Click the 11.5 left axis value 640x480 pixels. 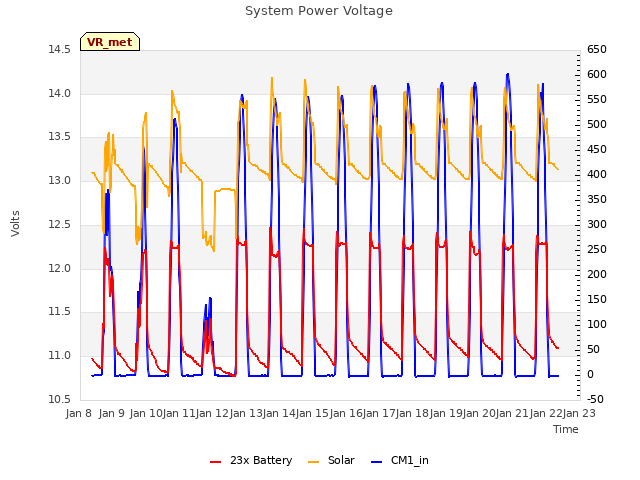click(x=60, y=312)
